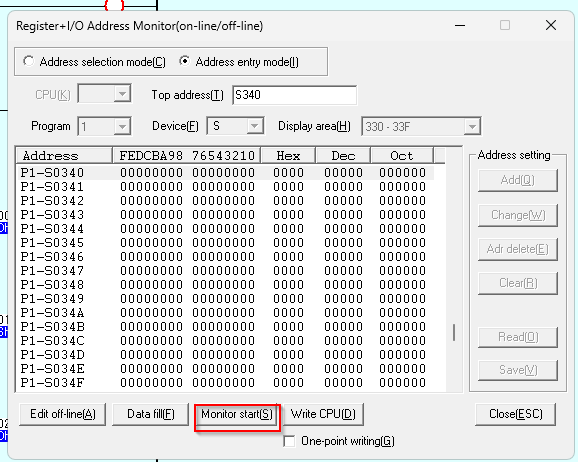Select row P1-S0343
The width and height of the screenshot is (578, 462).
(x=226, y=215)
